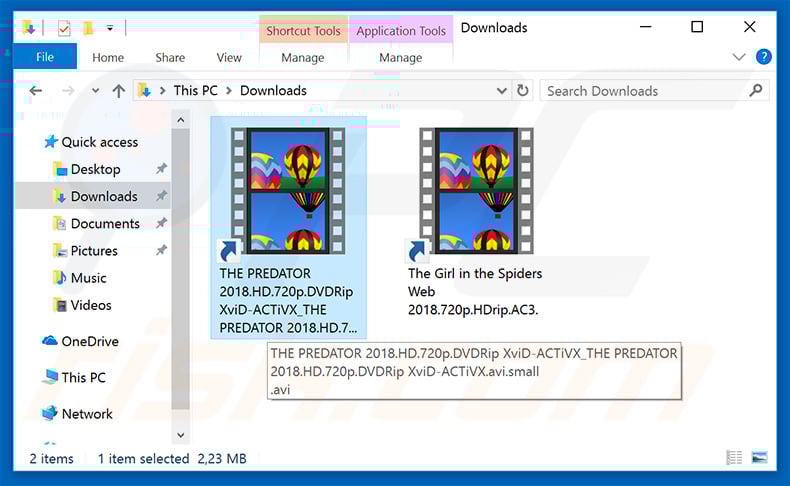Screen dimensions: 790x486
Task: Open the View ribbon tab
Action: 229,58
